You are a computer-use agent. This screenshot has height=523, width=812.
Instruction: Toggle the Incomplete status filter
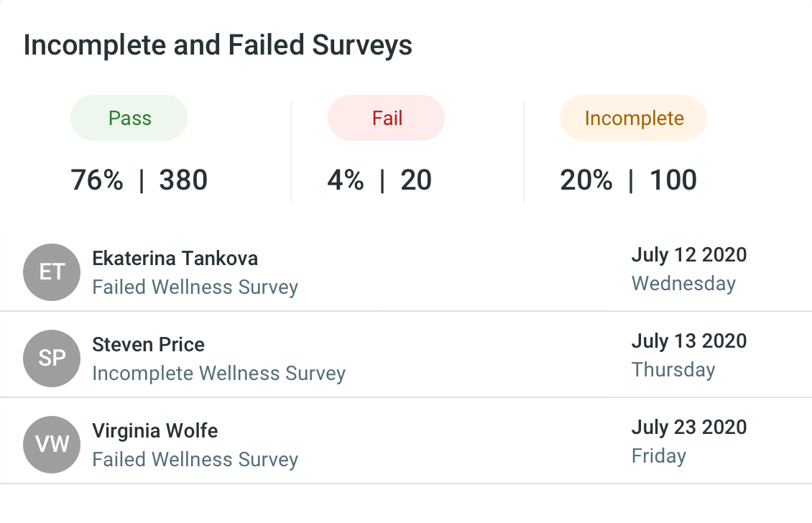coord(633,118)
